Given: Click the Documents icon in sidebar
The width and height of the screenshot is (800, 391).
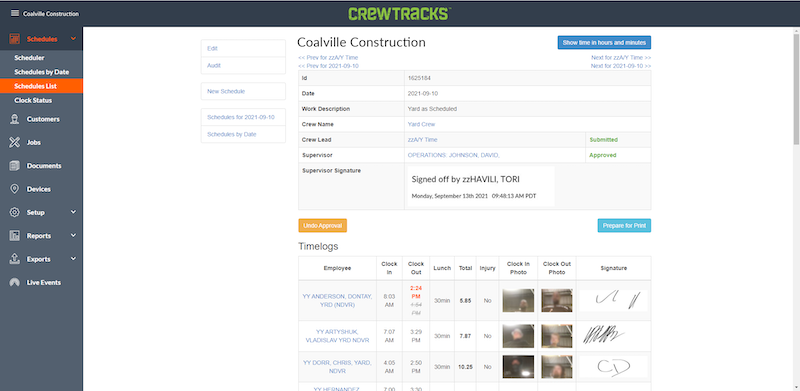Looking at the screenshot, I should click(x=14, y=166).
